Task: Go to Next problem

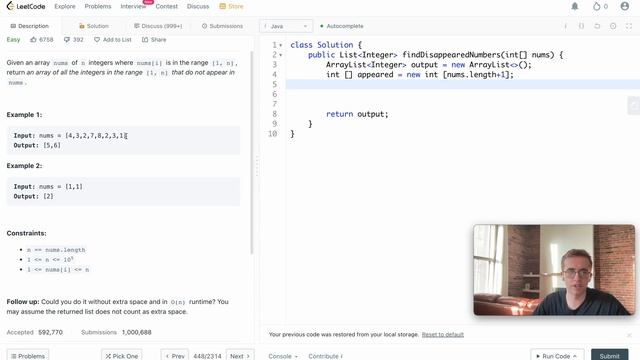Action: point(240,356)
